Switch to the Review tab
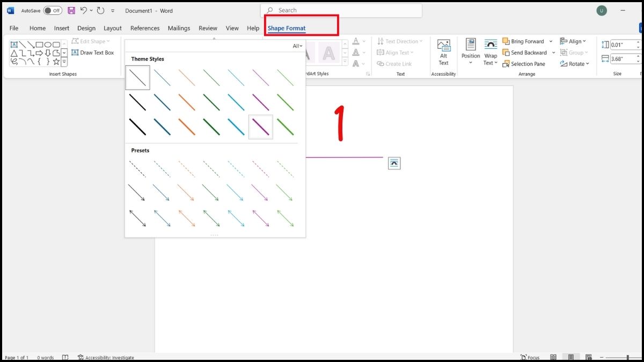 click(x=208, y=28)
